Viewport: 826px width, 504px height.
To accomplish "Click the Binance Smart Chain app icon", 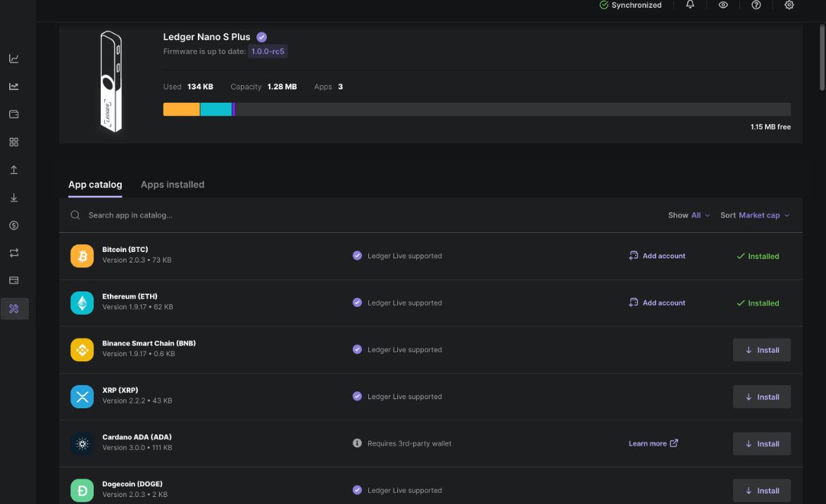I will pos(82,350).
